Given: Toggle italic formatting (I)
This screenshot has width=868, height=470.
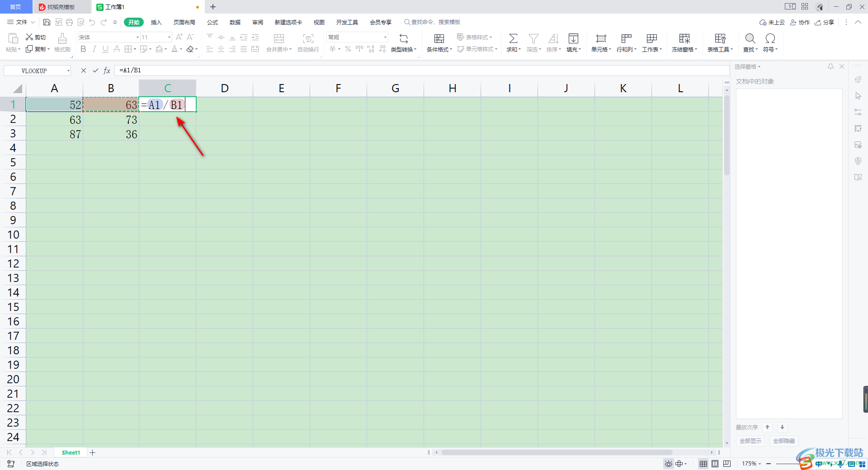Looking at the screenshot, I should pyautogui.click(x=94, y=49).
